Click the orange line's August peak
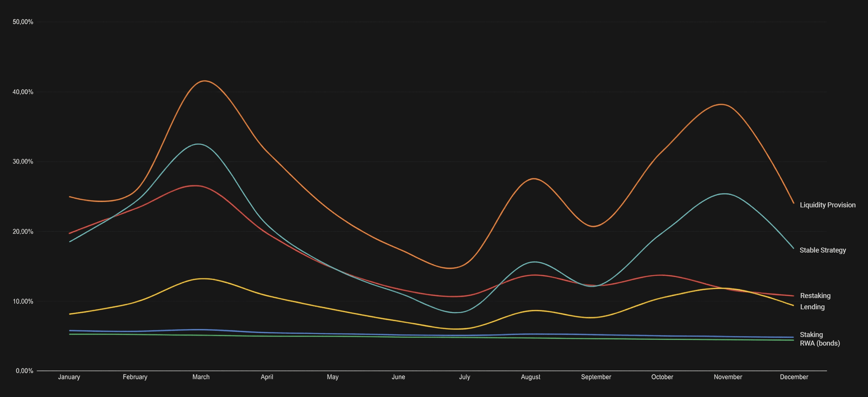Screen dimensions: 868x397 pyautogui.click(x=535, y=178)
